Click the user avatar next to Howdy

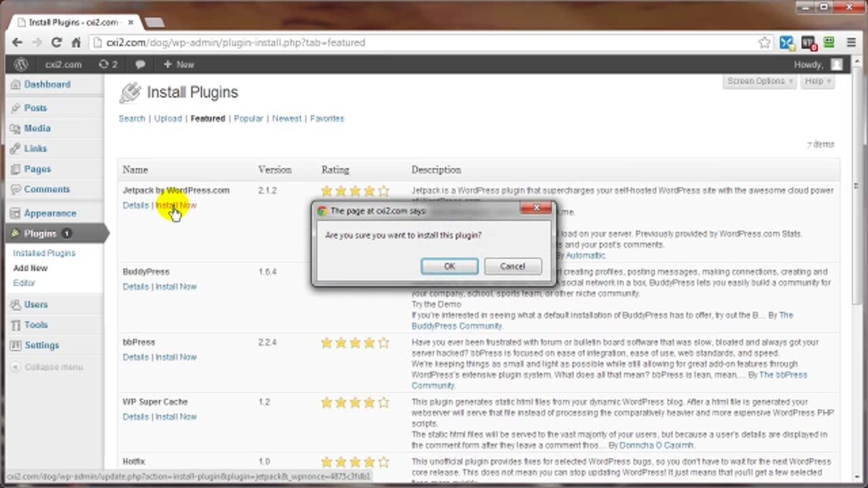tap(837, 64)
